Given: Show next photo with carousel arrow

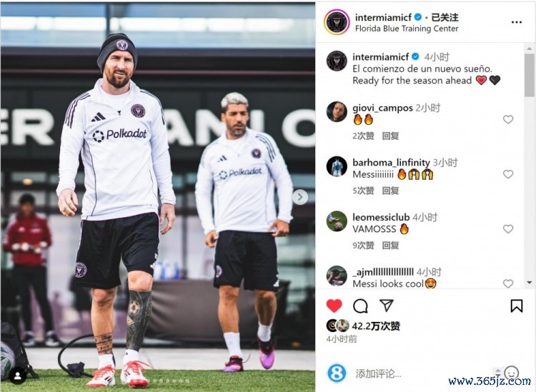Looking at the screenshot, I should pyautogui.click(x=300, y=197).
